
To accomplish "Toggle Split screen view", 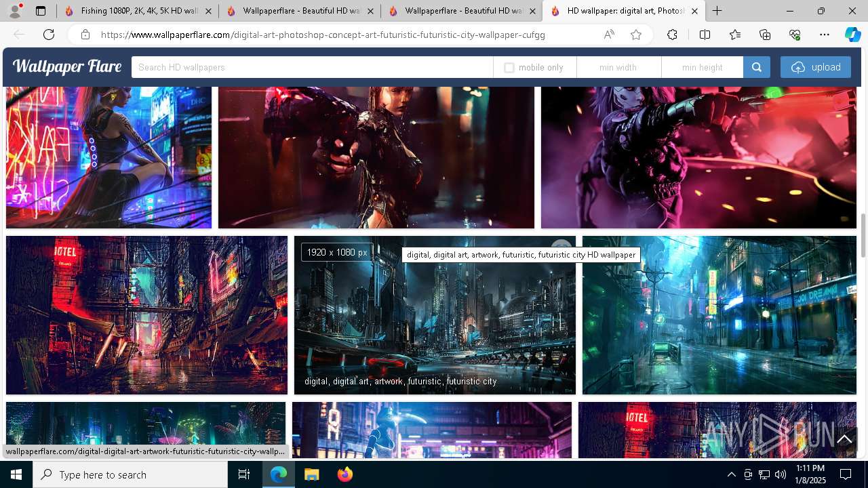I will coord(705,35).
